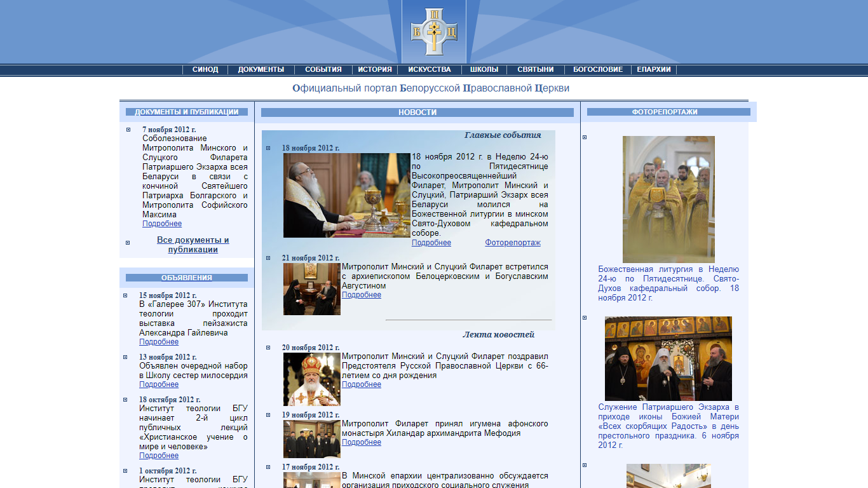Click Подробнее for Хиландар archimandrite news
Screen dimensions: 868x488
coord(362,442)
